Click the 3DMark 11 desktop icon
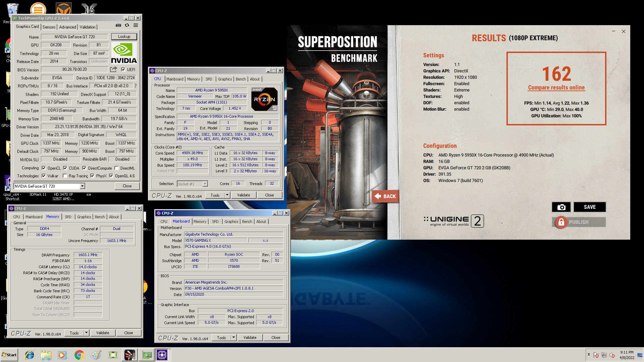644x362 pixels. click(38, 194)
